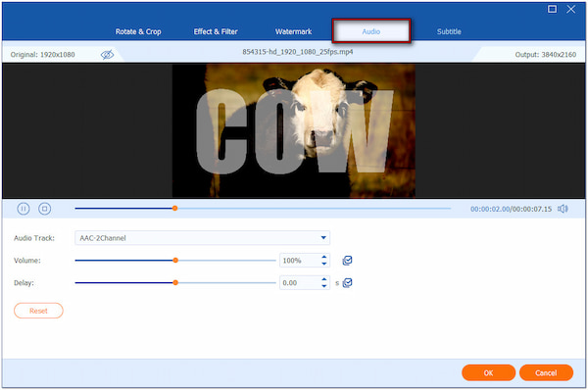Viewport: 588px width, 390px height.
Task: Pause the video preview playback
Action: 24,209
